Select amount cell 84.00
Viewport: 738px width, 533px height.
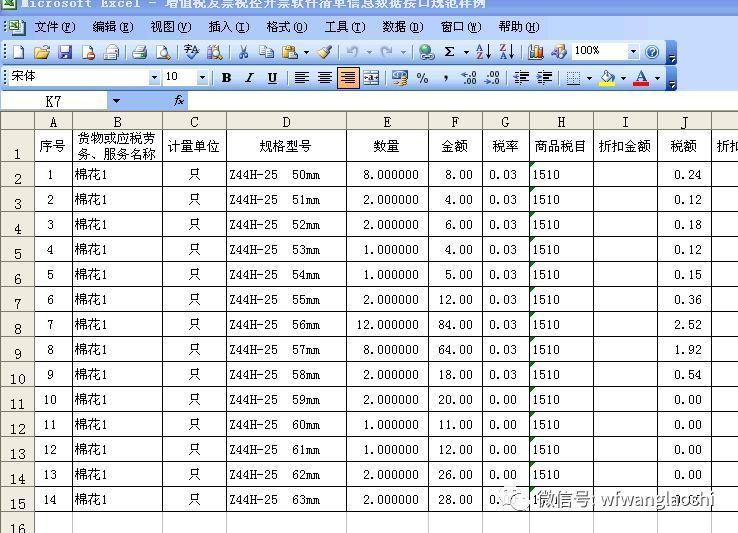(455, 324)
